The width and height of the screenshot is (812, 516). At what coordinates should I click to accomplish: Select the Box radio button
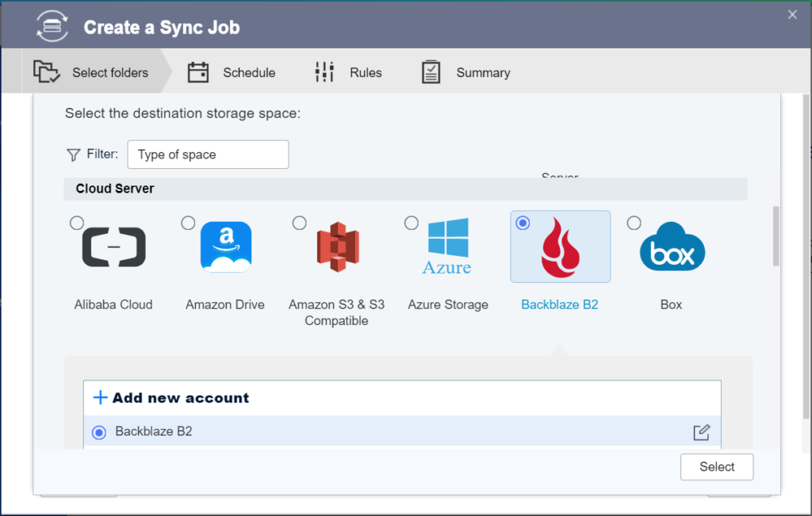coord(634,223)
